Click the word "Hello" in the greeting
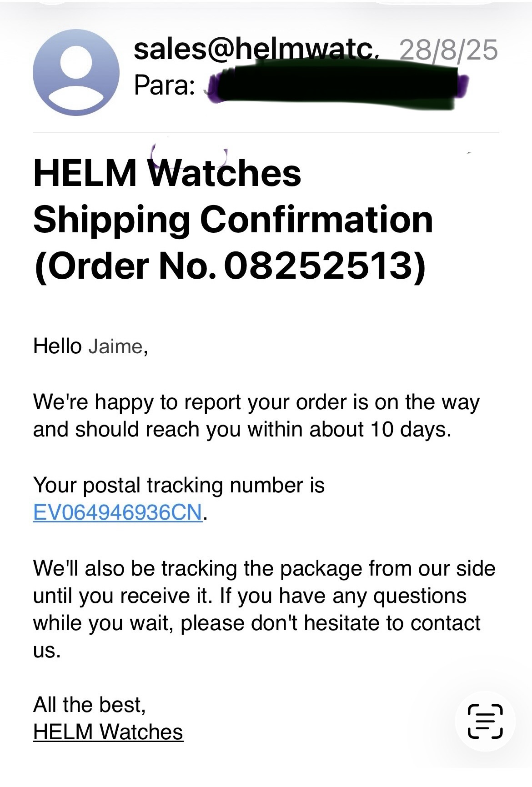 (x=57, y=346)
